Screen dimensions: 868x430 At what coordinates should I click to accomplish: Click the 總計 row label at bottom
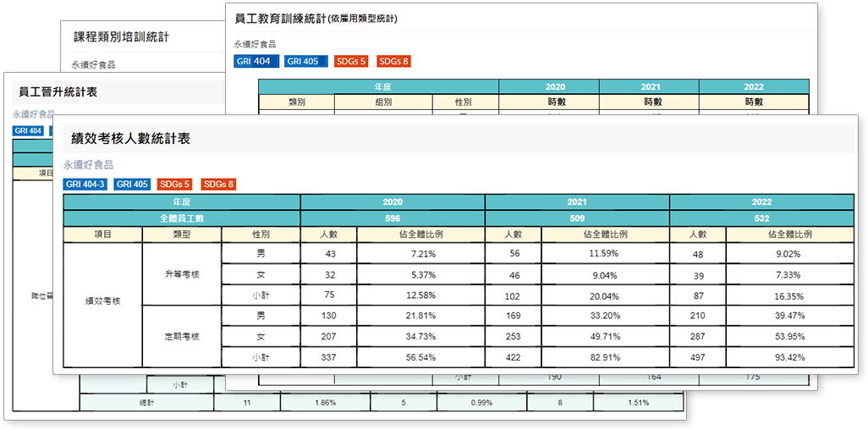[146, 403]
